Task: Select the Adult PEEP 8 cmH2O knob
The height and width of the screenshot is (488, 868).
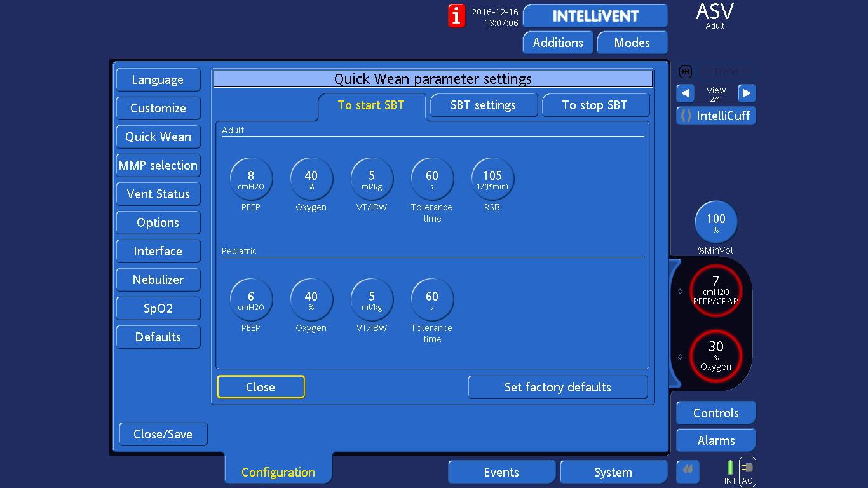Action: (x=251, y=179)
